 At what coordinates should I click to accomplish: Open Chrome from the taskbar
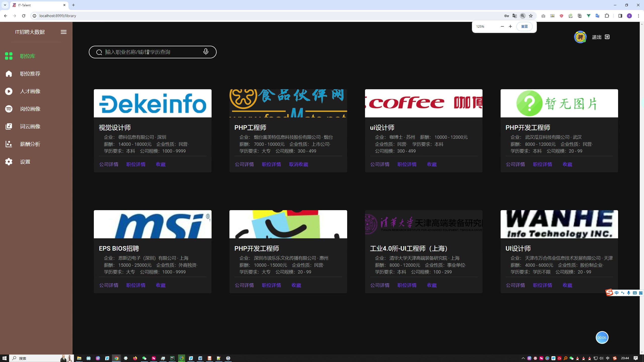click(116, 358)
